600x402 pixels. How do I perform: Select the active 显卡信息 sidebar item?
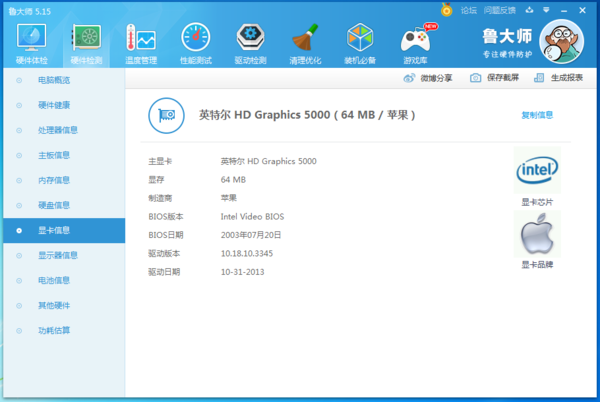pyautogui.click(x=64, y=230)
